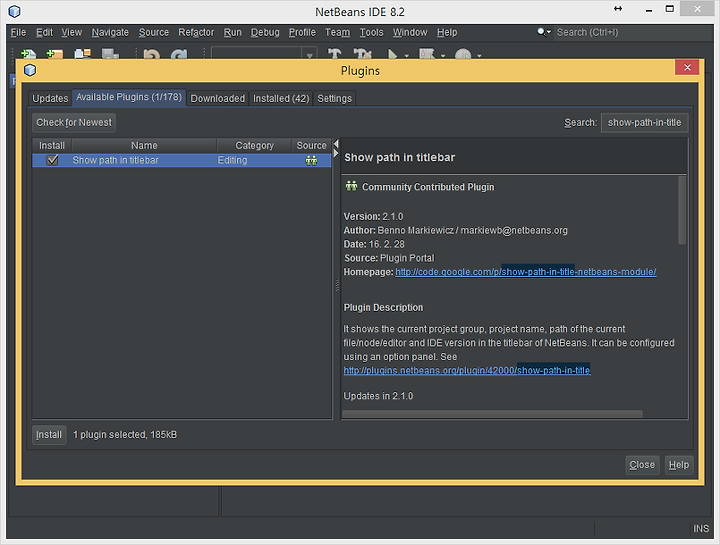Click the Redo toolbar icon
Screen dimensions: 720x545
coord(179,55)
